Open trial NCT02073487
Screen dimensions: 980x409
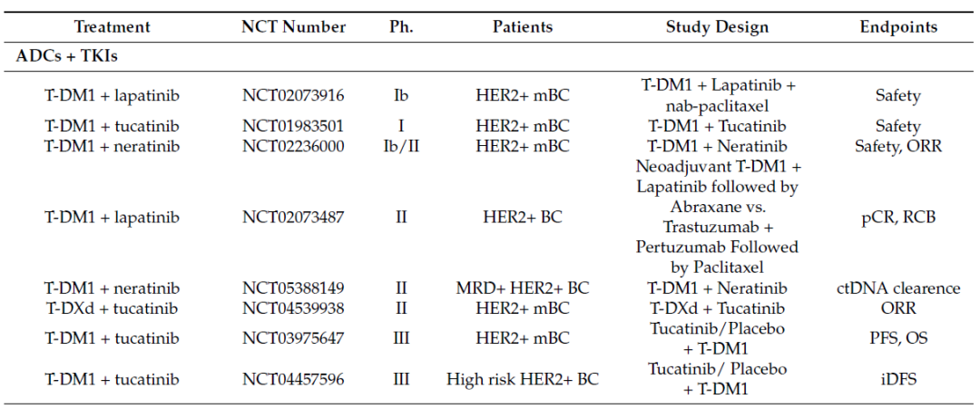[293, 218]
